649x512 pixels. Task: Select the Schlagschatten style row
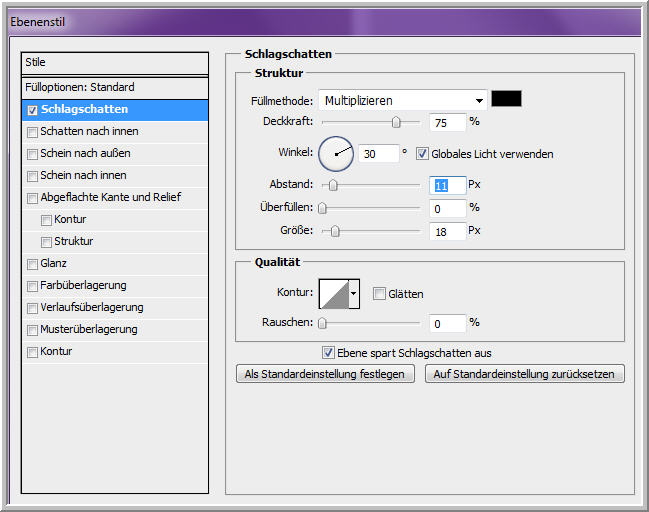[x=115, y=110]
